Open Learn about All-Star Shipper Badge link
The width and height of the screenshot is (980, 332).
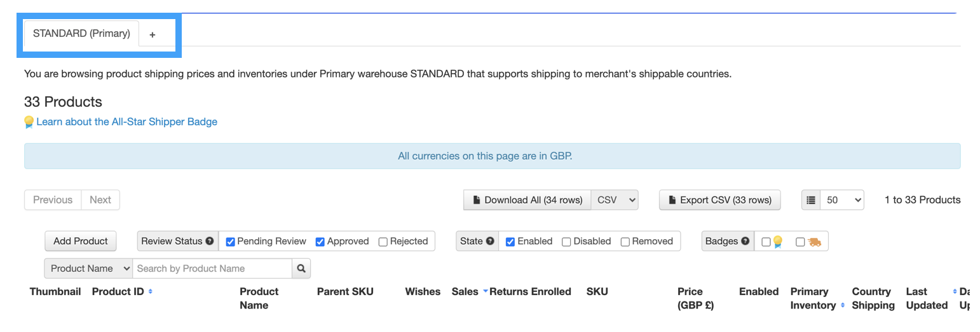pos(126,121)
